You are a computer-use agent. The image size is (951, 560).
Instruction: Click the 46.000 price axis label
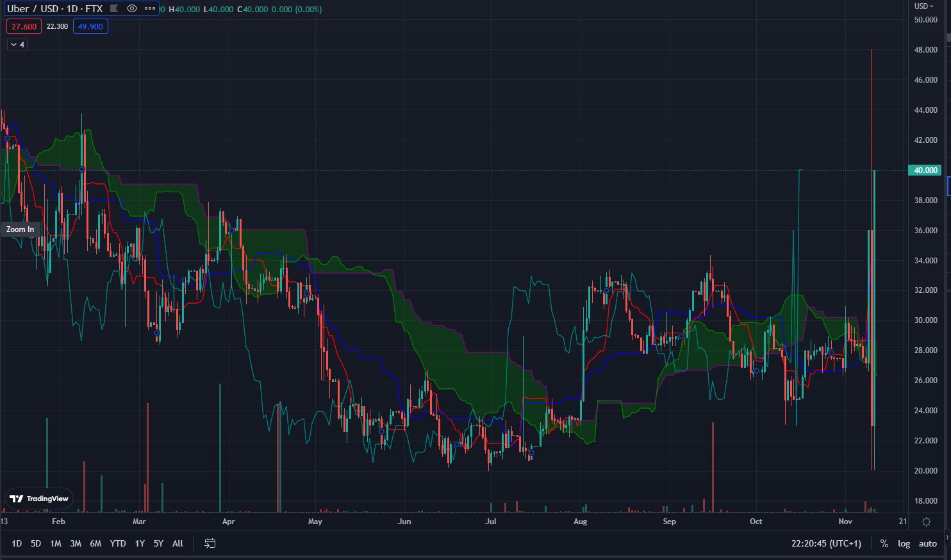click(925, 80)
